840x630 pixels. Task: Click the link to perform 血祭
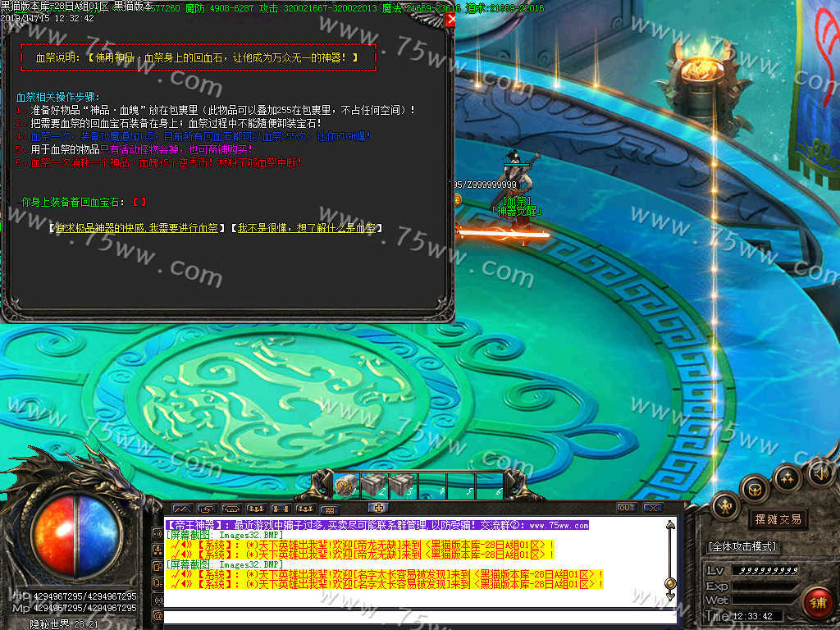[137, 228]
